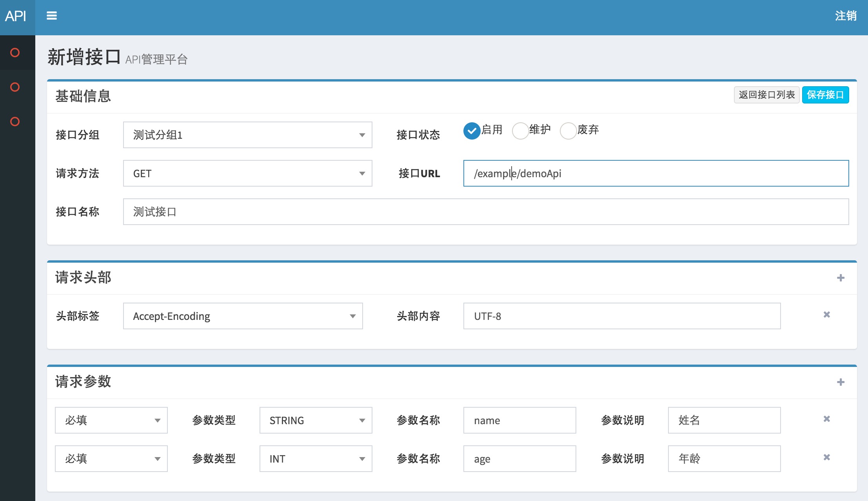Image resolution: width=868 pixels, height=501 pixels.
Task: Click the 返回接口列表 button
Action: (766, 95)
